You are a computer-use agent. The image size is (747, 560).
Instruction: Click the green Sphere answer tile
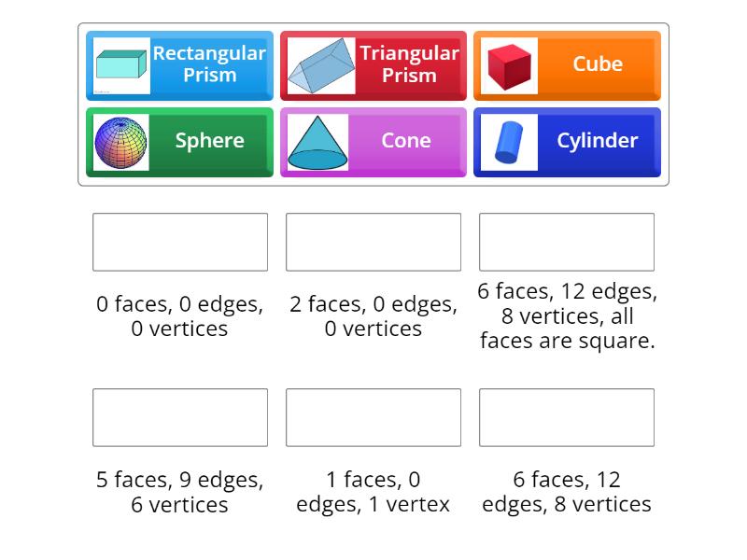[x=180, y=141]
